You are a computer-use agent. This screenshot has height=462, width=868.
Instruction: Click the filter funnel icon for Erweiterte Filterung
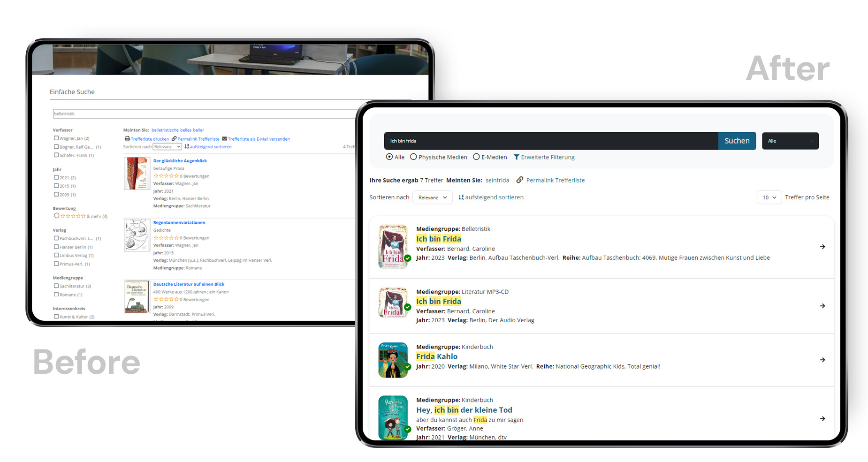pos(517,157)
